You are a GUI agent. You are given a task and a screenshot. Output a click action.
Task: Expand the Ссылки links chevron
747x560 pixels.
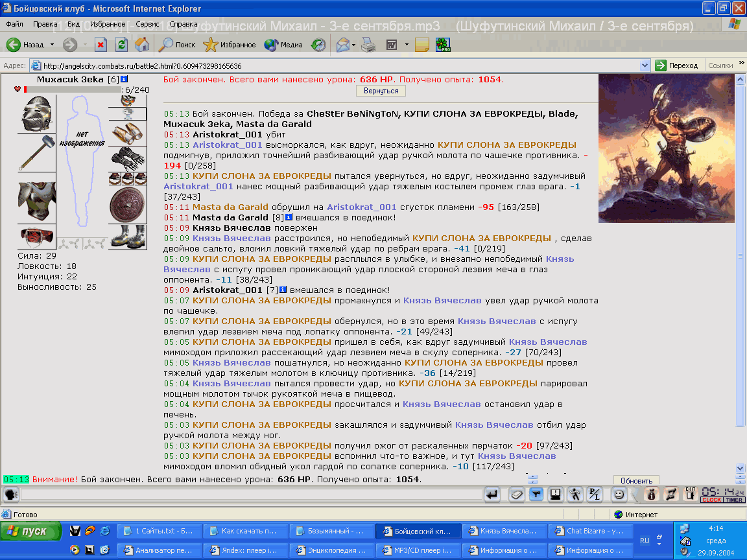tap(741, 63)
